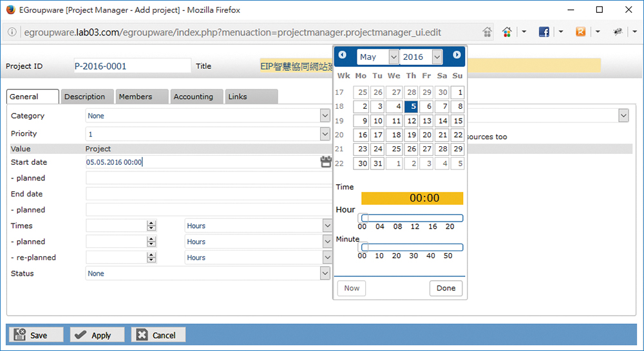Open the Status dropdown
The height and width of the screenshot is (351, 644).
point(325,274)
